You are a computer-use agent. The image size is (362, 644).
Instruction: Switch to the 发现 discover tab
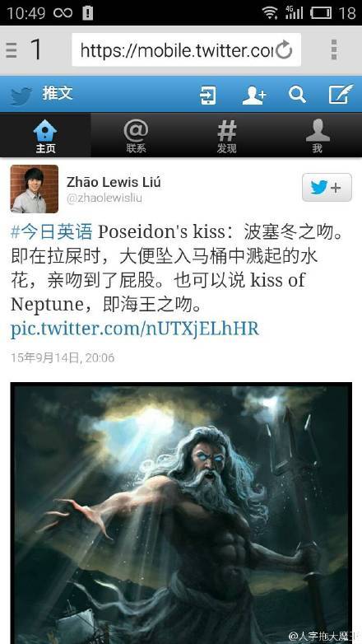point(226,136)
